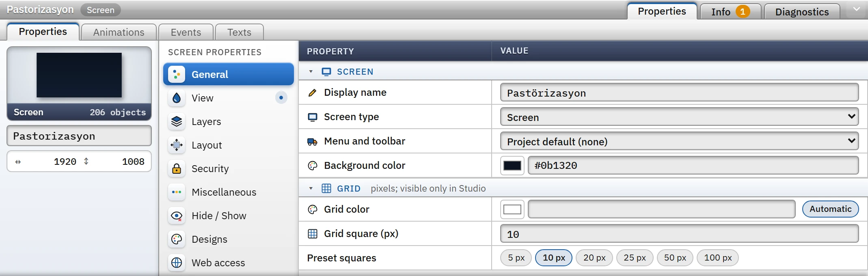The width and height of the screenshot is (868, 276).
Task: Click the palette icon beside Background color
Action: coord(312,166)
